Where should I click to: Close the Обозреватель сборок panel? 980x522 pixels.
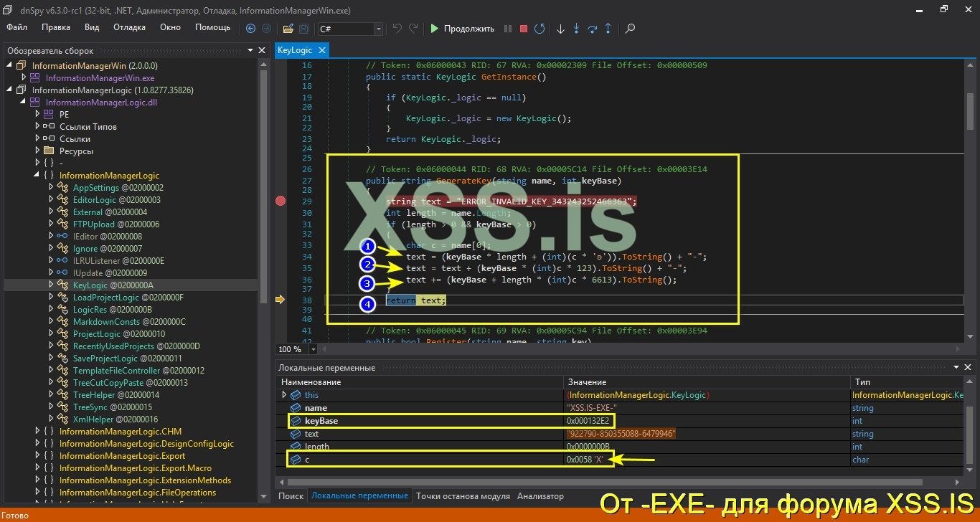point(262,51)
